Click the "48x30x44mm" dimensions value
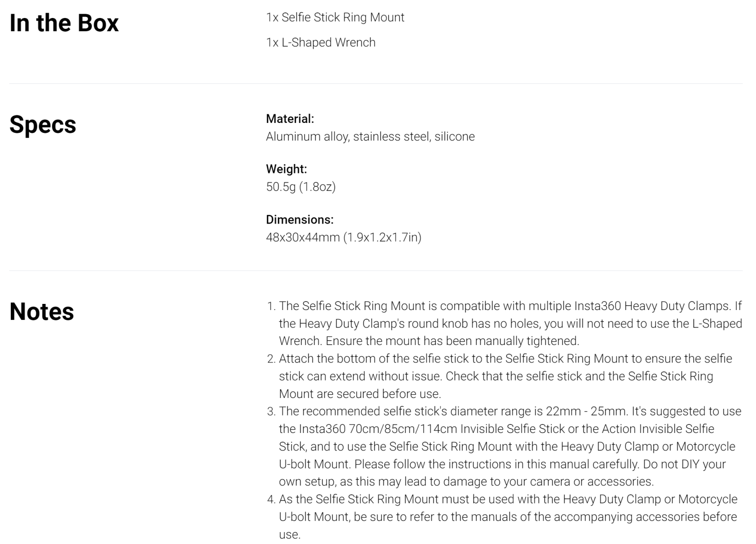 (x=303, y=237)
